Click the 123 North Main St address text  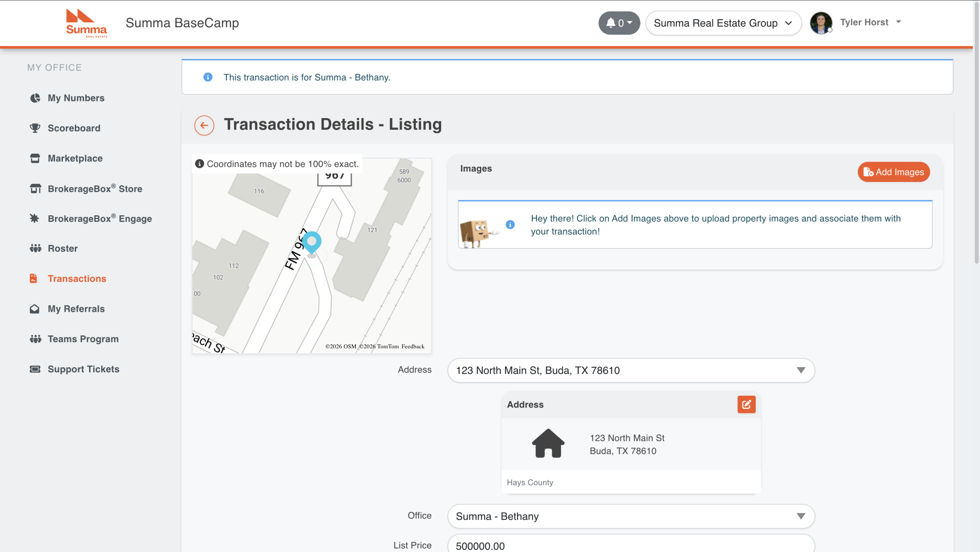627,438
